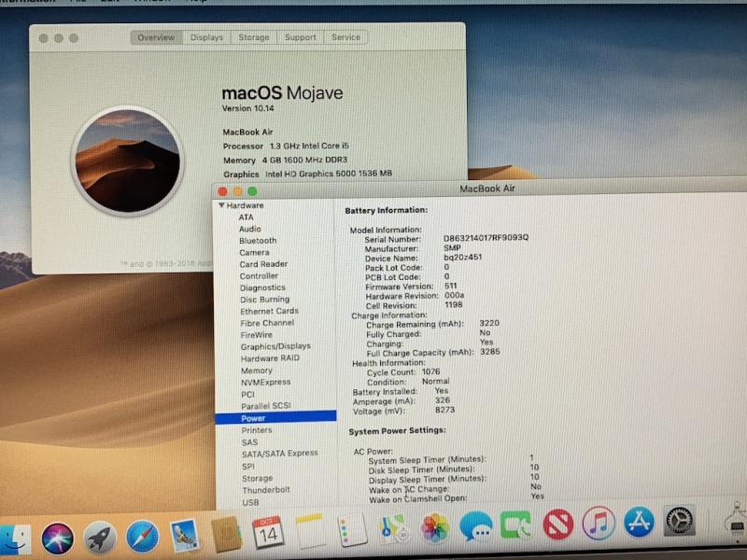Image resolution: width=747 pixels, height=560 pixels.
Task: Select Controller in Hardware list
Action: [x=259, y=275]
